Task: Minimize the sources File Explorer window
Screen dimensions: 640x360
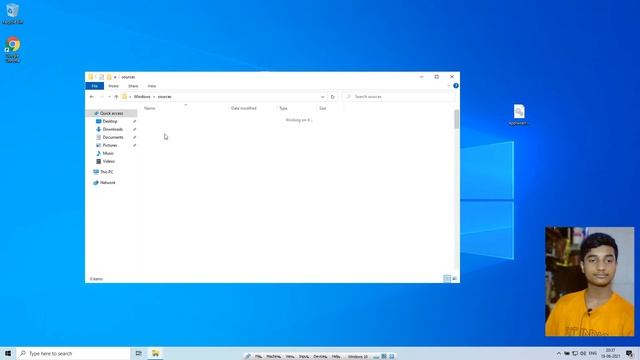Action: pos(422,77)
